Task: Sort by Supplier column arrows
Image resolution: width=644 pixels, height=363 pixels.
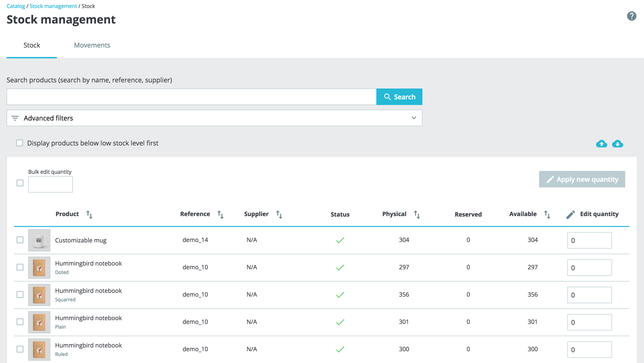Action: click(x=279, y=214)
